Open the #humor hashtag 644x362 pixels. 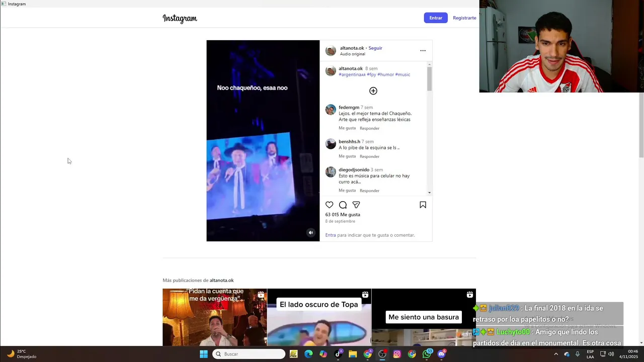point(386,74)
